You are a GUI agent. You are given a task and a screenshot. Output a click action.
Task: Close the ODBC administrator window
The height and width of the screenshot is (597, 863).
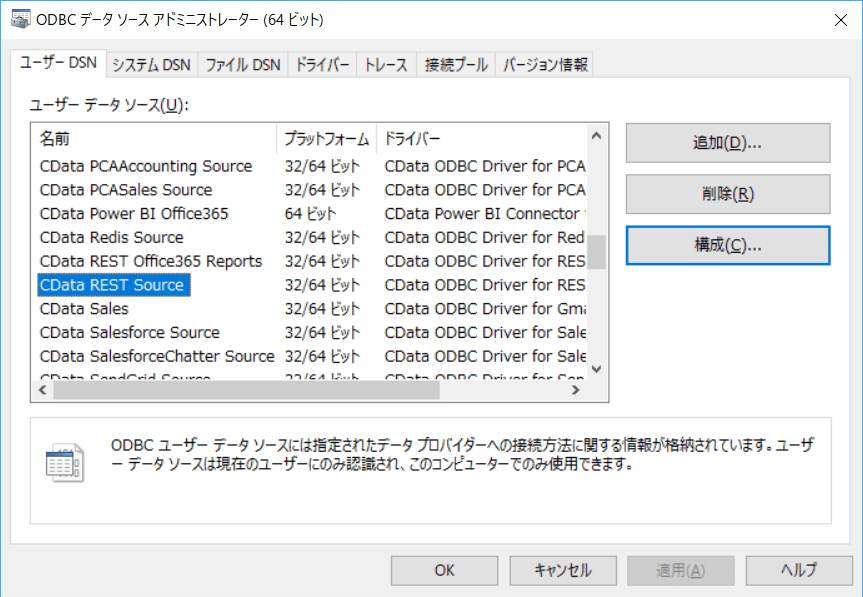pos(840,20)
